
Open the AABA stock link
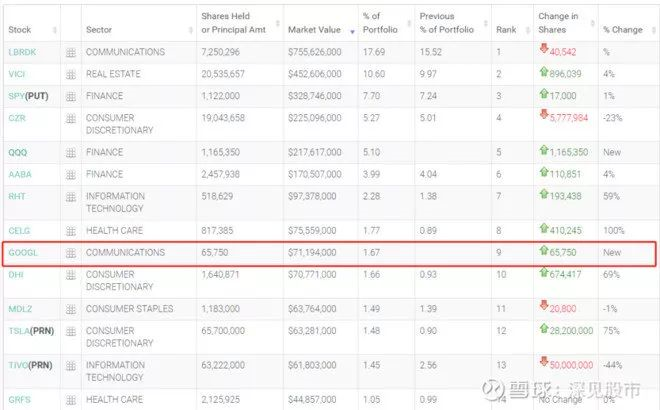click(x=20, y=174)
